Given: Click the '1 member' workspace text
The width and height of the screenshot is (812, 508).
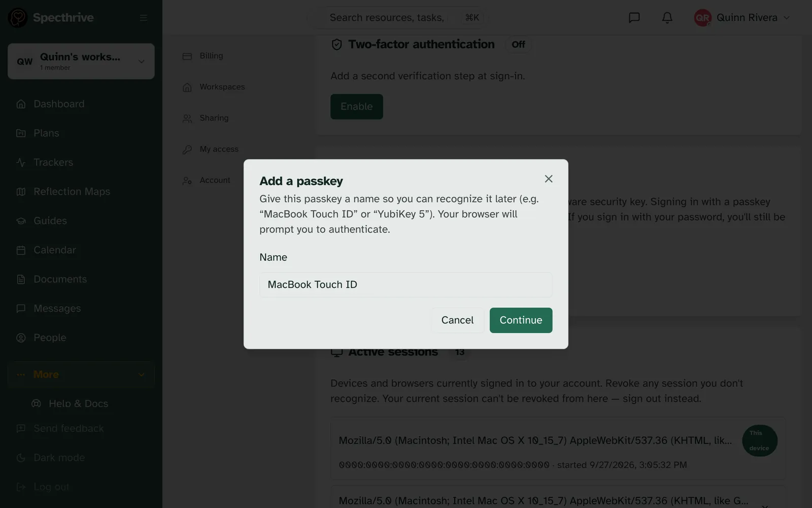Looking at the screenshot, I should click(55, 68).
